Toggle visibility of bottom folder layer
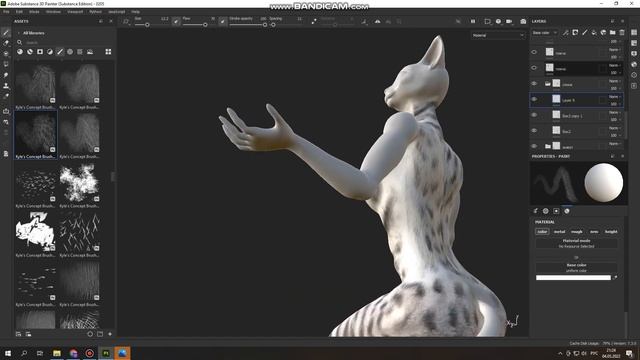This screenshot has width=640, height=360. coord(534,146)
